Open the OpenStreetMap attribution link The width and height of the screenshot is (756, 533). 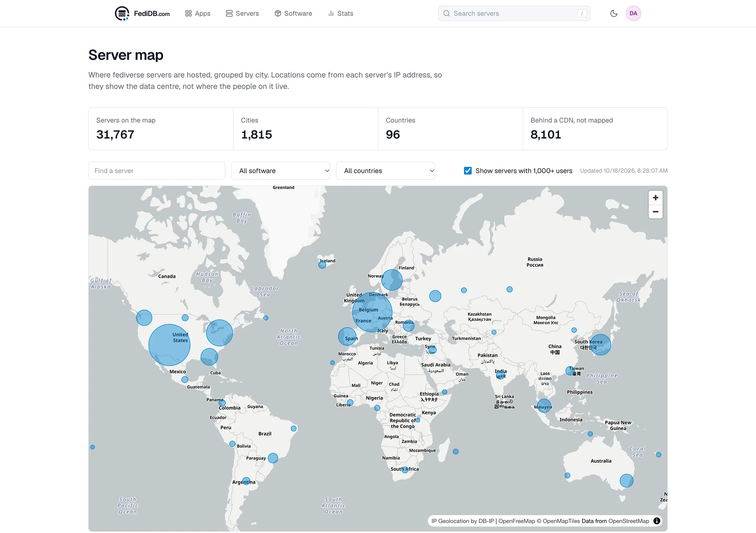pyautogui.click(x=628, y=521)
